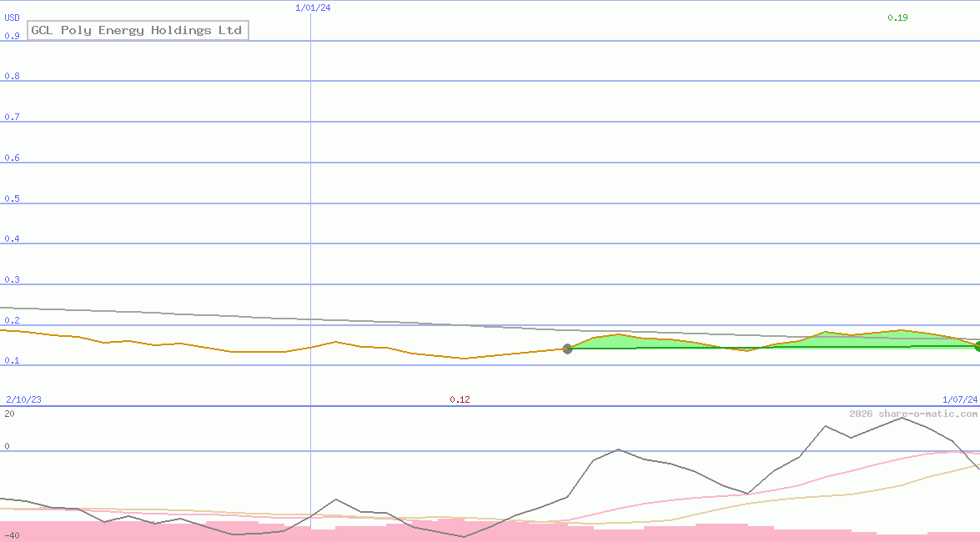Click the 0.1 price axis label
The height and width of the screenshot is (542, 980).
[12, 360]
